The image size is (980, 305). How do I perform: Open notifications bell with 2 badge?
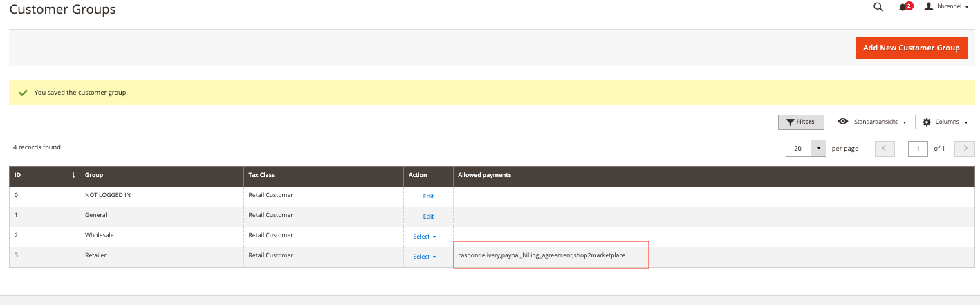click(x=905, y=7)
